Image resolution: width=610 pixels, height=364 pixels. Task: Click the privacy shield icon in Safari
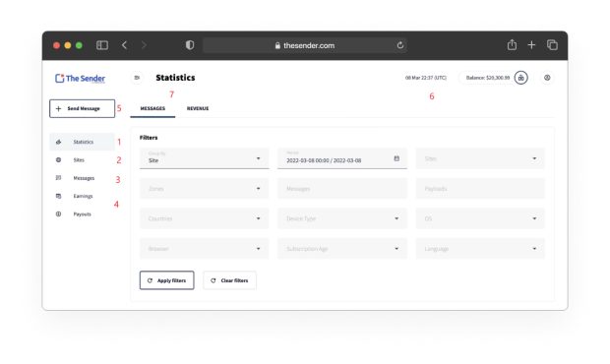[x=190, y=45]
